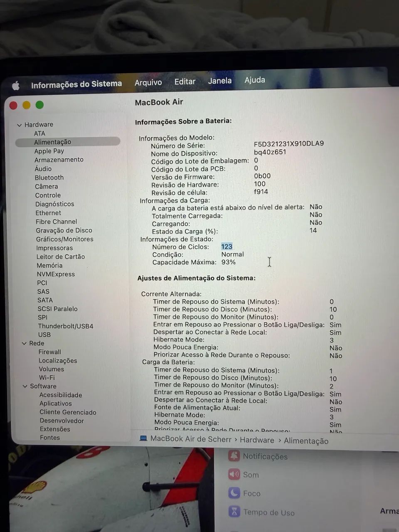Click the MacBook icon in path bar
This screenshot has height=532, width=399.
coord(143,438)
